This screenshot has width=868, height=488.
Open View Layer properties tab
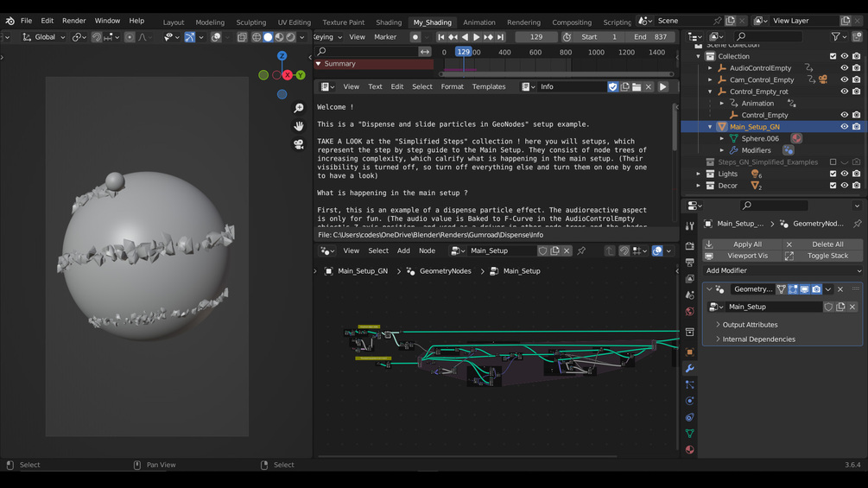690,279
